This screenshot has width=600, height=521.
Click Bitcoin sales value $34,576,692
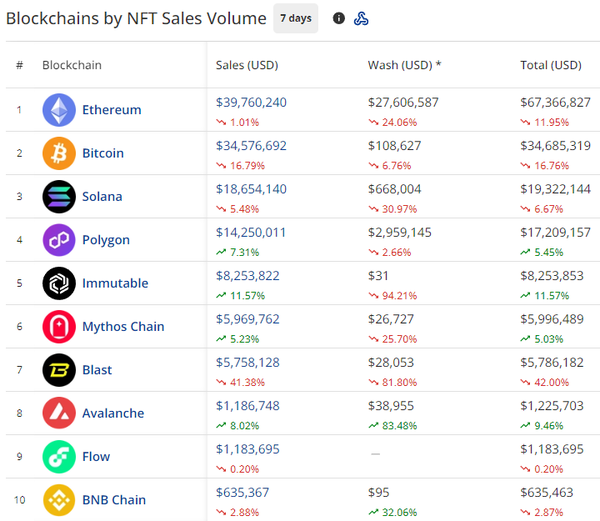[251, 145]
